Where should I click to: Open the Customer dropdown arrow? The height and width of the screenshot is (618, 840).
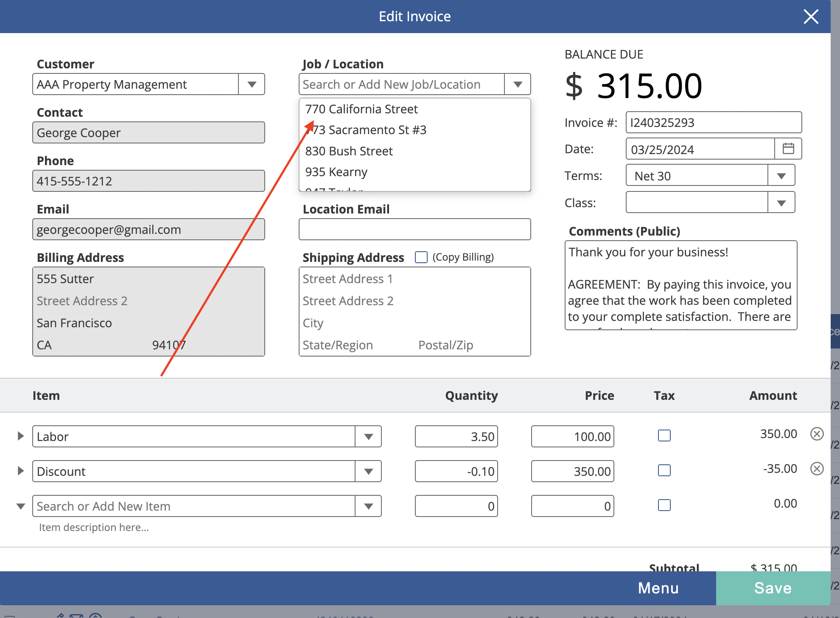252,84
